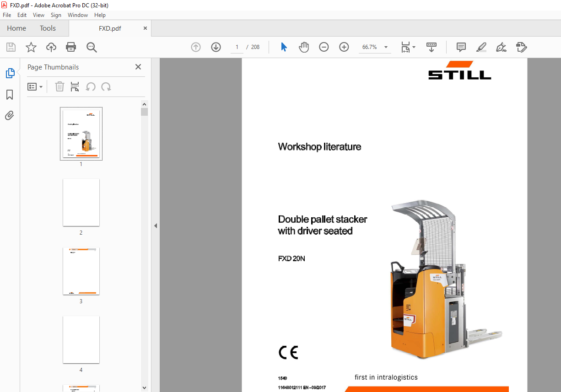The height and width of the screenshot is (392, 561).
Task: Select page 1 thumbnail
Action: [81, 134]
